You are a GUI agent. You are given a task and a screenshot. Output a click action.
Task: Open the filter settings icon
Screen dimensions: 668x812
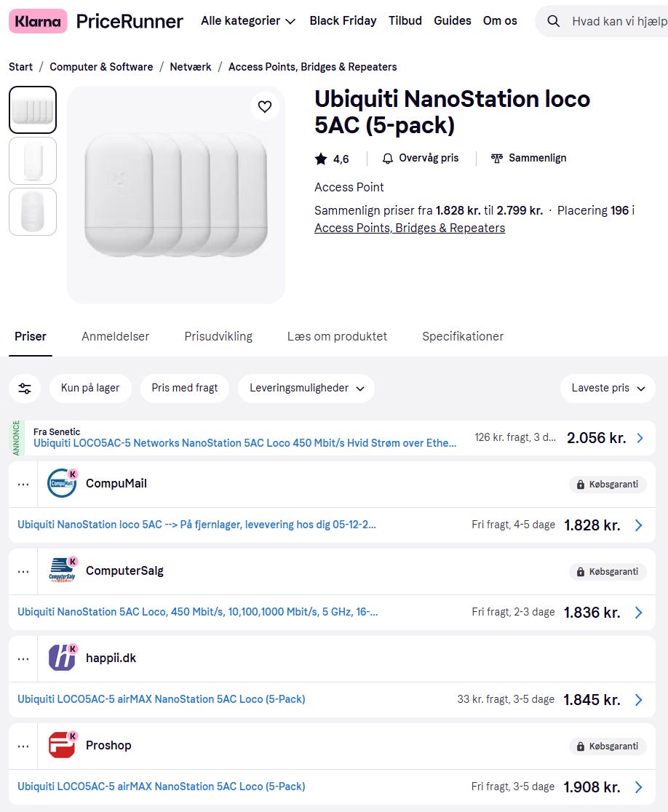pos(25,388)
